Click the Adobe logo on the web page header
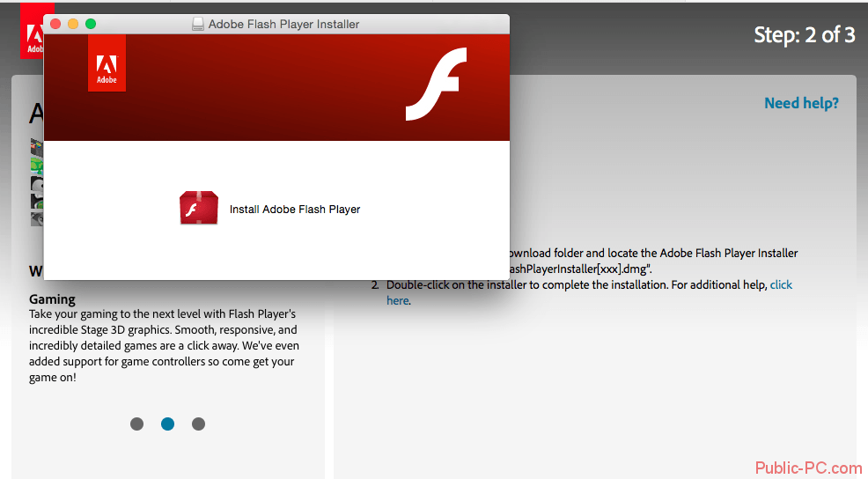Image resolution: width=868 pixels, height=479 pixels. tap(32, 31)
